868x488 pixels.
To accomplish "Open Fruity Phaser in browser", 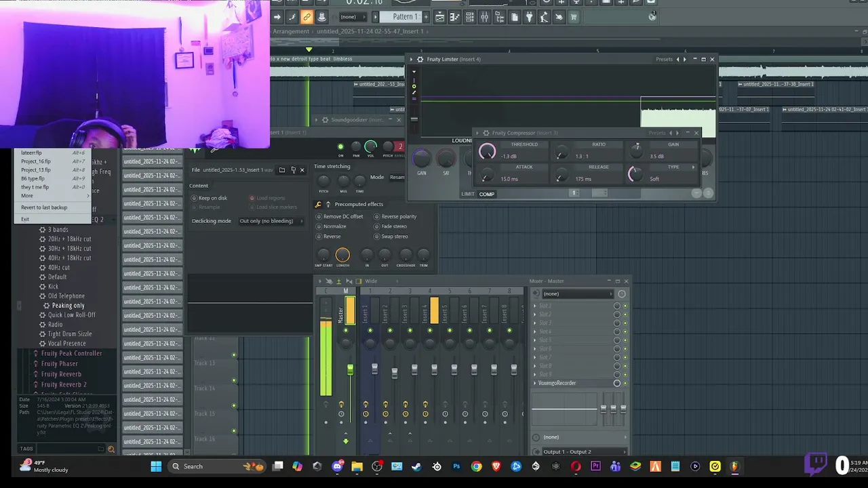I will click(x=60, y=364).
